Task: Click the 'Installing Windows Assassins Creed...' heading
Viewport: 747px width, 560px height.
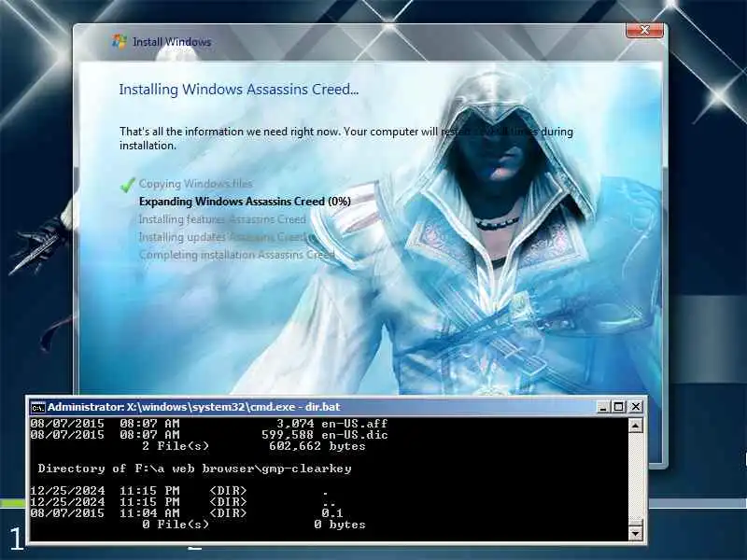Action: pyautogui.click(x=239, y=90)
